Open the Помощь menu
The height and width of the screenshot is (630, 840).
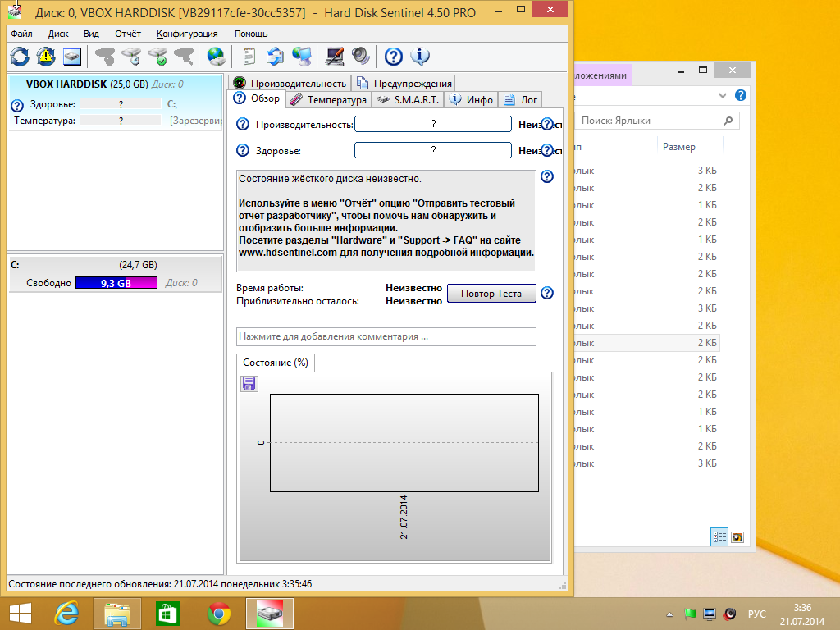click(x=251, y=34)
